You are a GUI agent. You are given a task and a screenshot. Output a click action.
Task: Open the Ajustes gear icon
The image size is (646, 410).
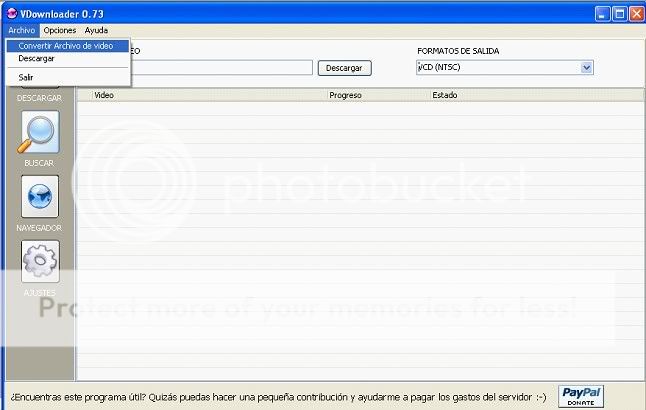pyautogui.click(x=40, y=261)
